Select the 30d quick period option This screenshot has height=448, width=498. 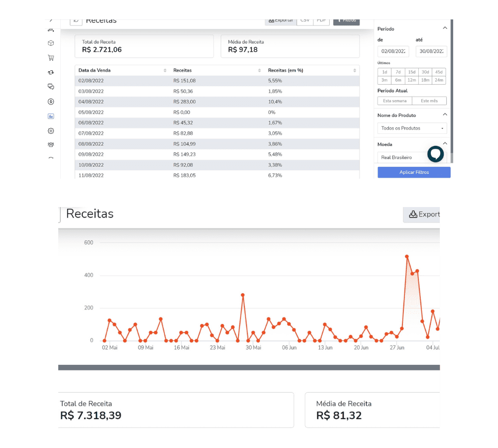[x=425, y=72]
